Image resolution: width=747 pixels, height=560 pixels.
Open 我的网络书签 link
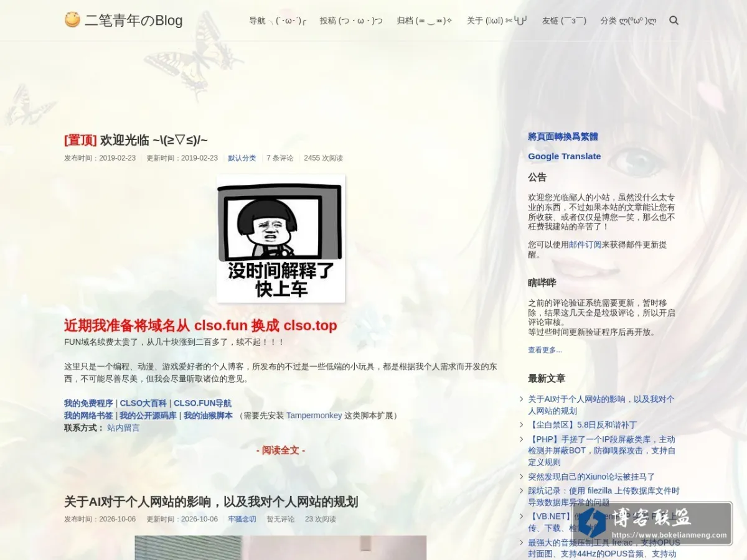[x=88, y=416]
